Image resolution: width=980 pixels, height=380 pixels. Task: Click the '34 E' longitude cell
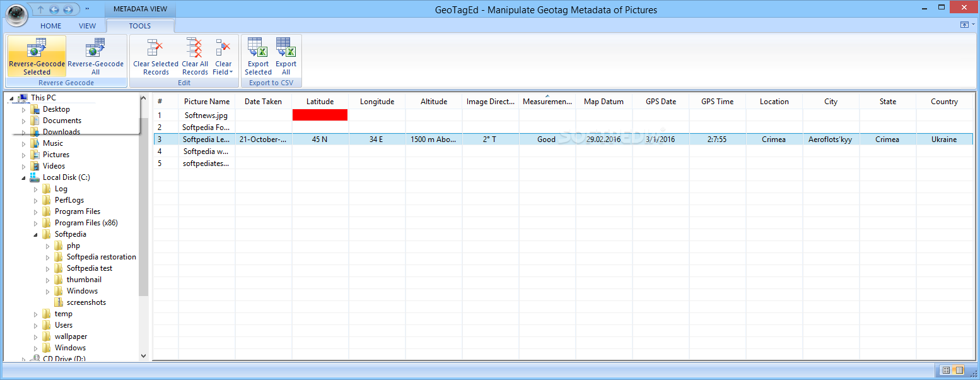[376, 140]
